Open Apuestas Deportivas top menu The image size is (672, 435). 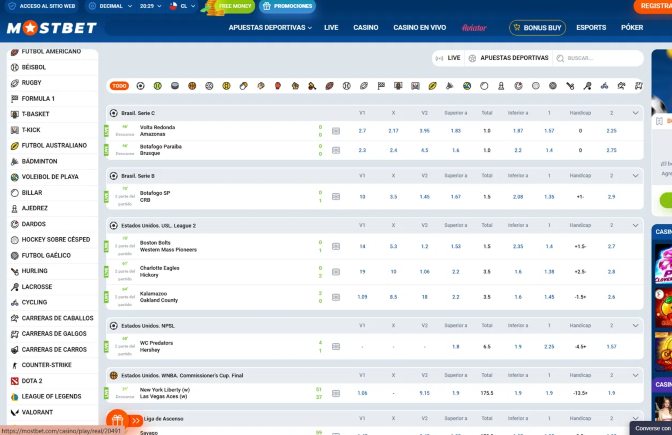point(270,27)
